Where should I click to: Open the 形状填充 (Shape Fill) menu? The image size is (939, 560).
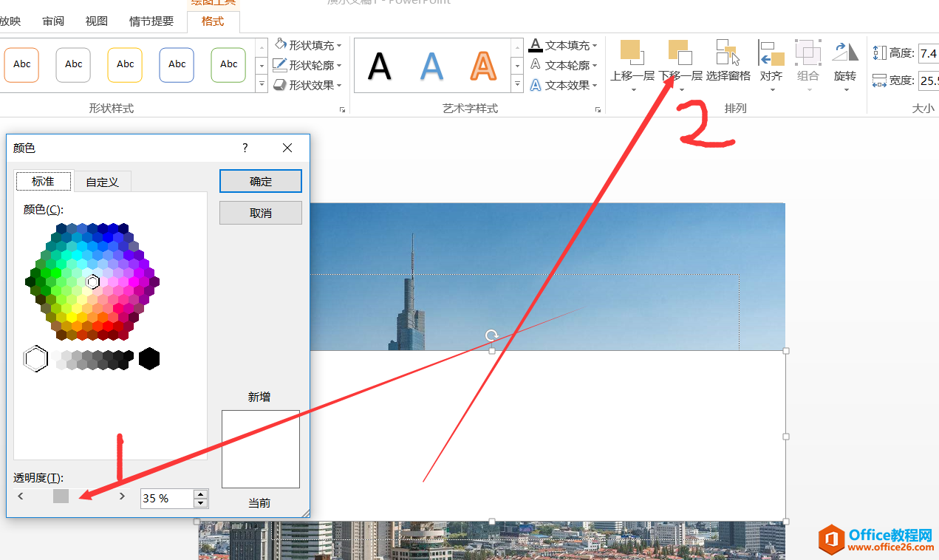click(307, 44)
